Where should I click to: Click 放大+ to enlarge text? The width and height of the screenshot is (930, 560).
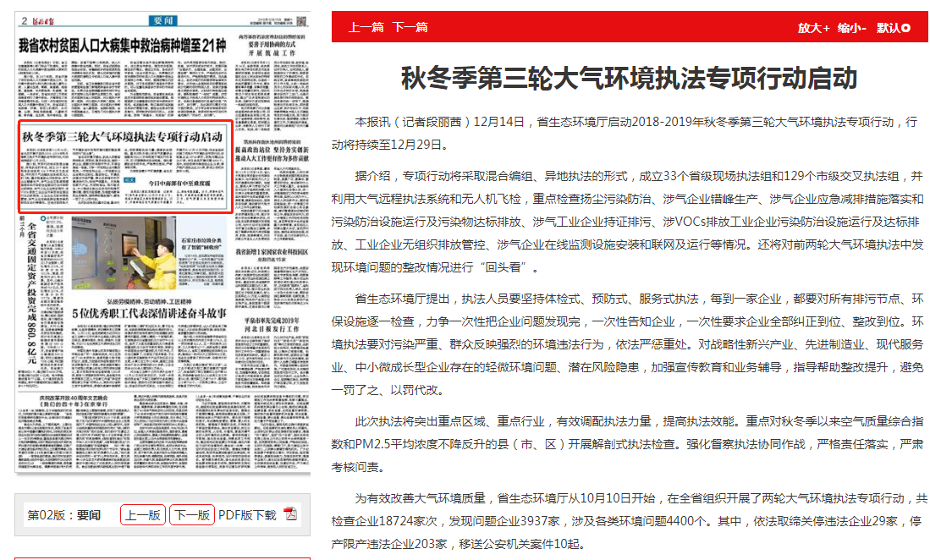tap(813, 28)
